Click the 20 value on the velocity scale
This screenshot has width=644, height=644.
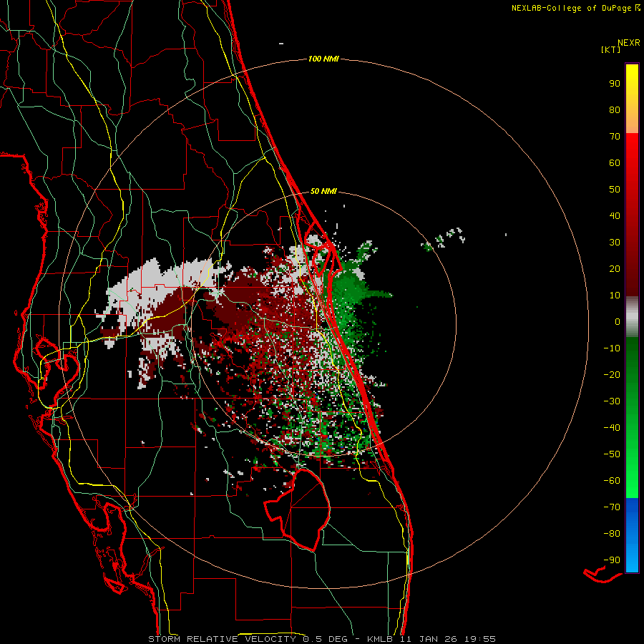[x=615, y=268]
